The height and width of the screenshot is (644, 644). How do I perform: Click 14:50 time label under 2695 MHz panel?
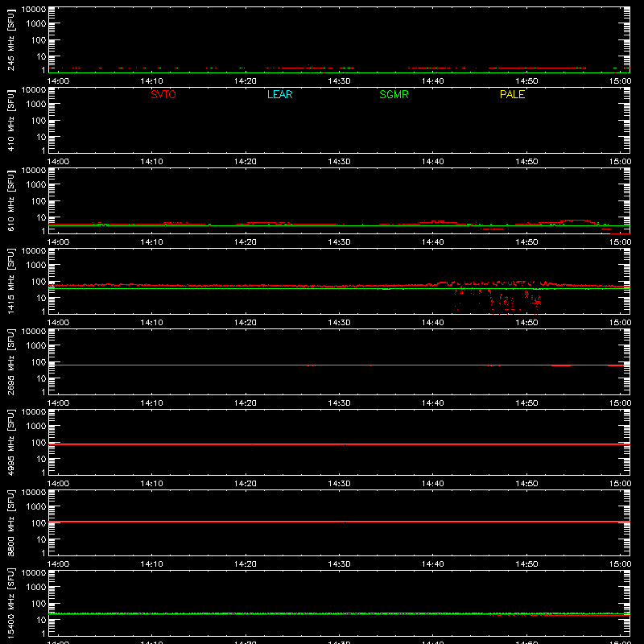tap(526, 403)
